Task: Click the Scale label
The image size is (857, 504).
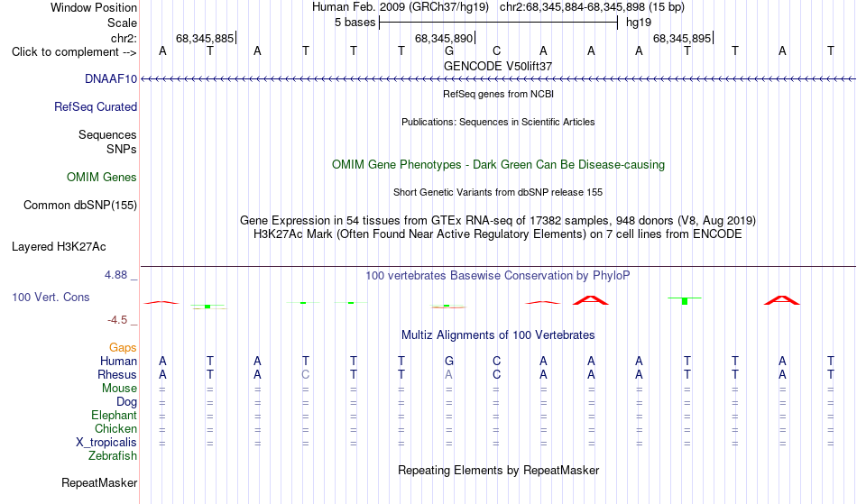Action: tap(122, 23)
